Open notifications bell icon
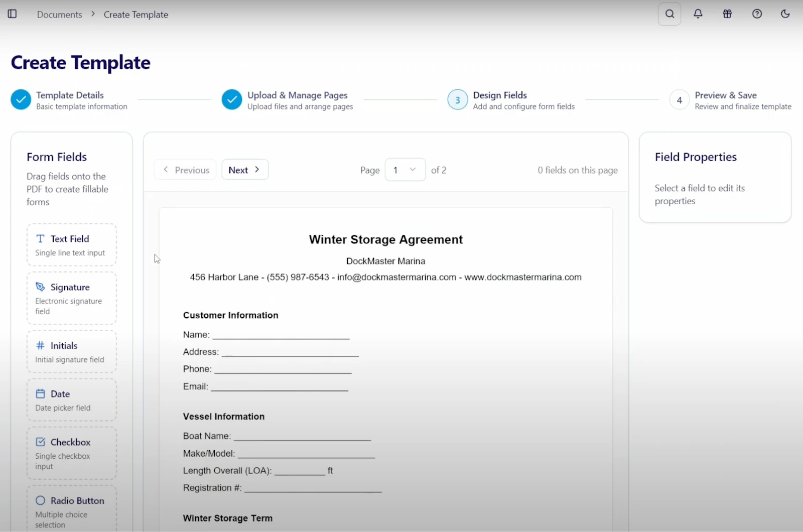This screenshot has height=532, width=803. pyautogui.click(x=698, y=14)
